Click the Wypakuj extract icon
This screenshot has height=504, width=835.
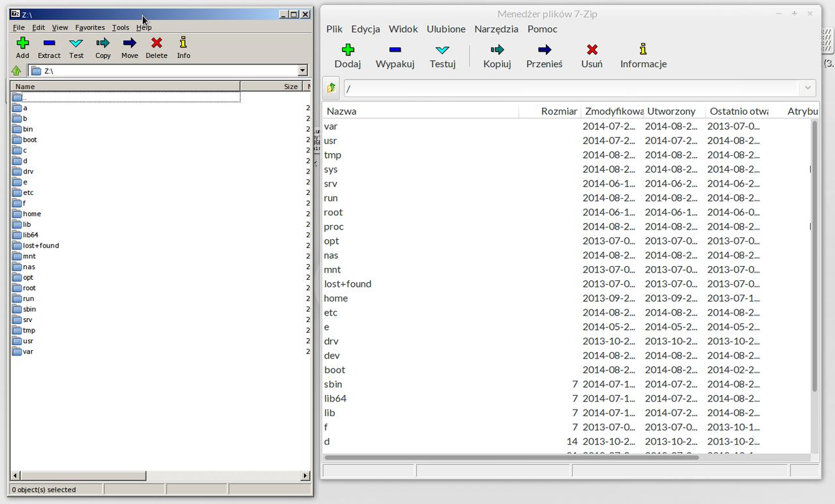(x=395, y=50)
